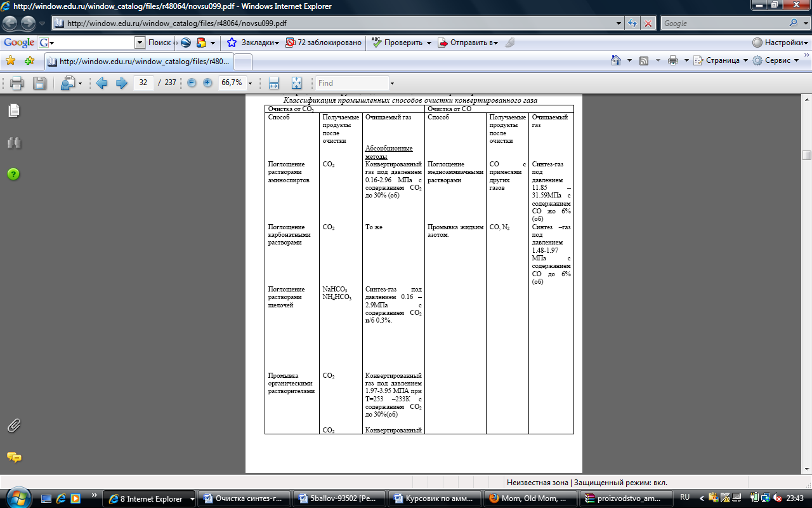Screen dimensions: 812x508
Task: Open the Закладки menu
Action: [252, 43]
